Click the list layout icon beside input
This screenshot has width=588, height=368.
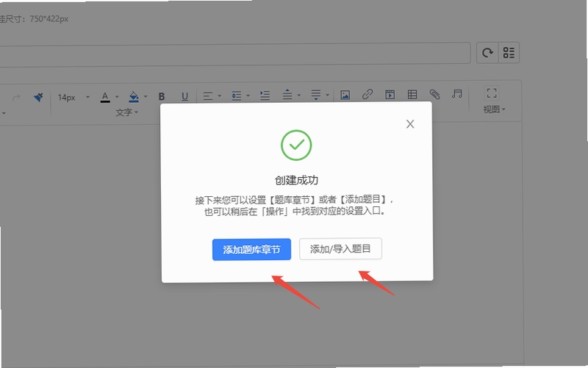coord(509,52)
